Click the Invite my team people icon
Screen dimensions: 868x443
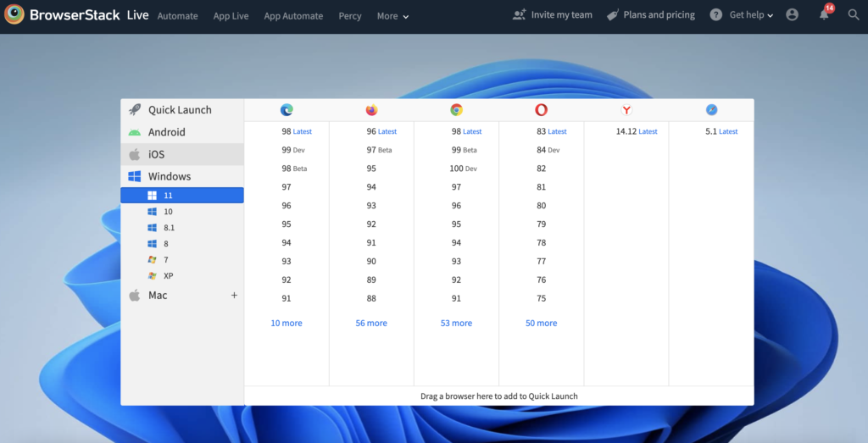click(520, 15)
